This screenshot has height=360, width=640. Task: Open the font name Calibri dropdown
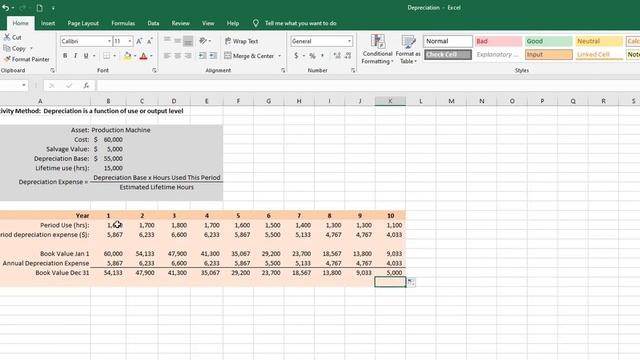(x=109, y=41)
